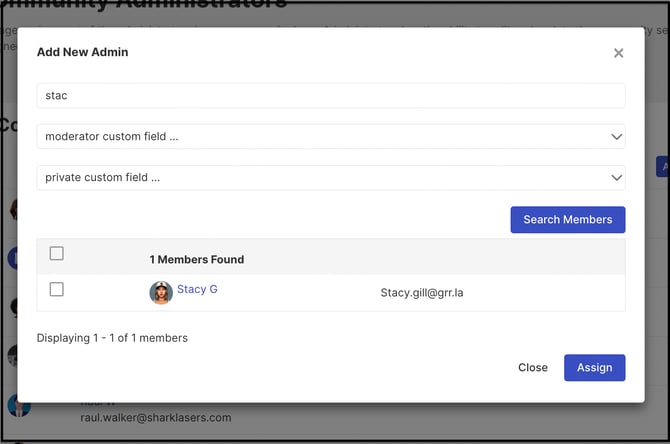
Task: Click Raul Walker's avatar behind the dialog
Action: point(14,405)
